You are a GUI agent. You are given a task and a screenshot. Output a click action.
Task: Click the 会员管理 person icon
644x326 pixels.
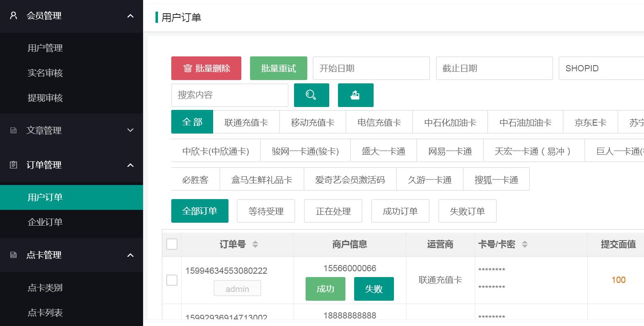point(14,16)
